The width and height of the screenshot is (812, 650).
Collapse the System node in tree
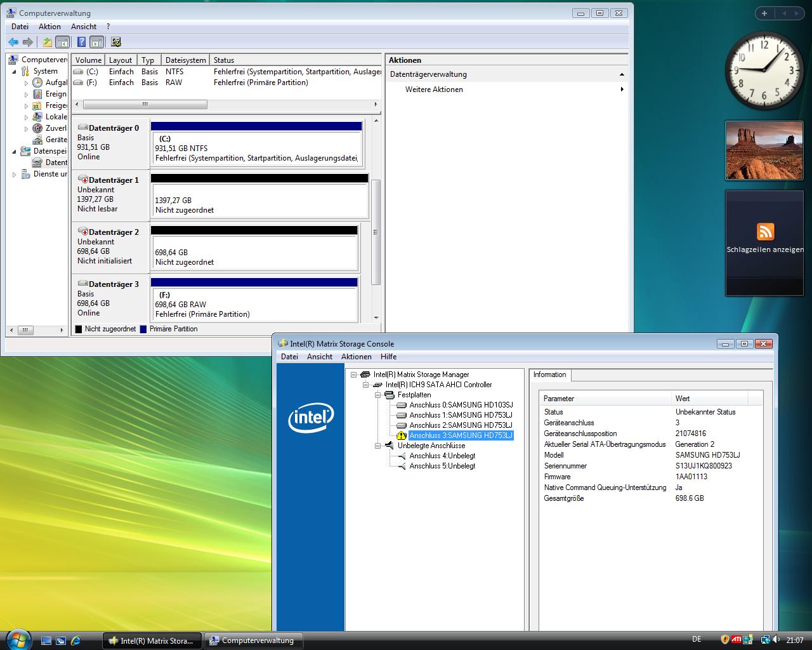(x=14, y=72)
